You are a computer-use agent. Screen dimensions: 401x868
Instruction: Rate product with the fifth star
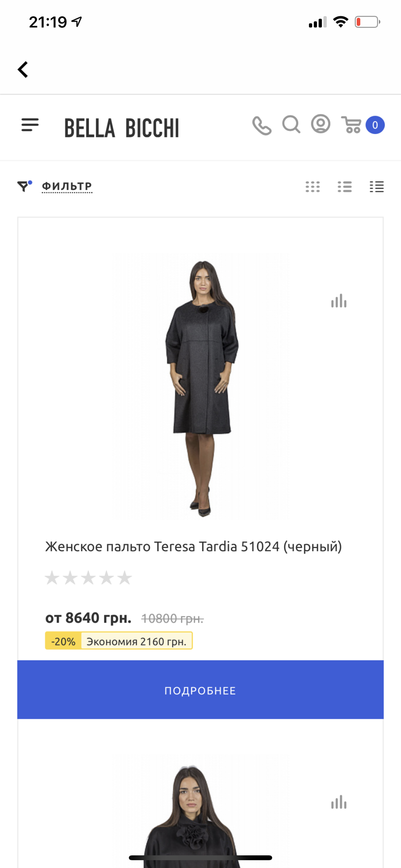[x=125, y=578]
